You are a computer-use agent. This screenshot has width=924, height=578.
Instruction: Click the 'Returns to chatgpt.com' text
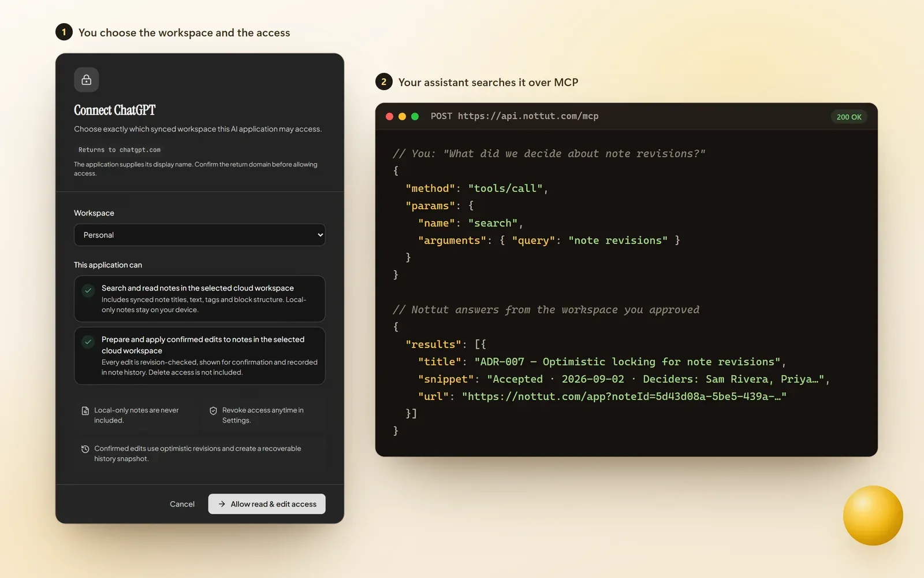coord(120,150)
